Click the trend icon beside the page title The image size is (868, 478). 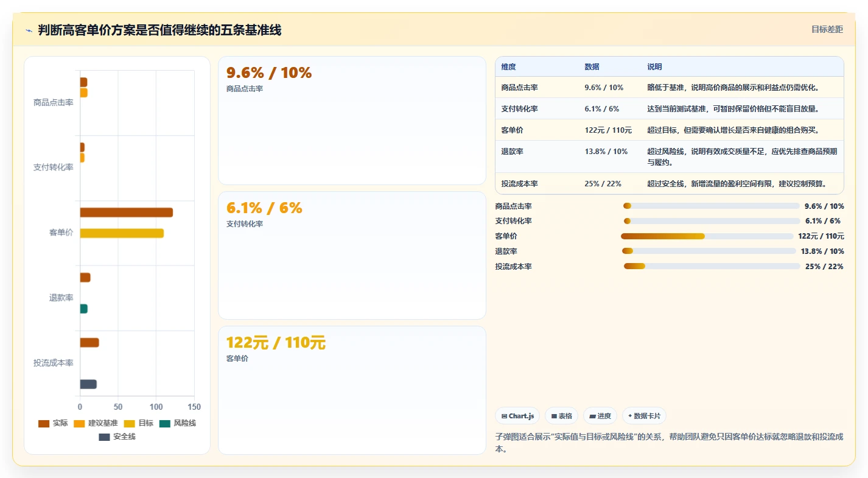pos(29,30)
